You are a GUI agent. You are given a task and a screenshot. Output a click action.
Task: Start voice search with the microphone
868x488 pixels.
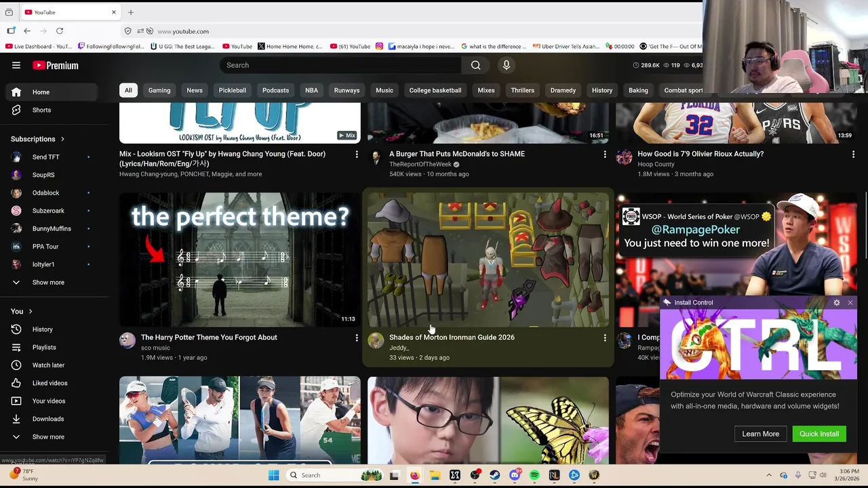pos(506,65)
